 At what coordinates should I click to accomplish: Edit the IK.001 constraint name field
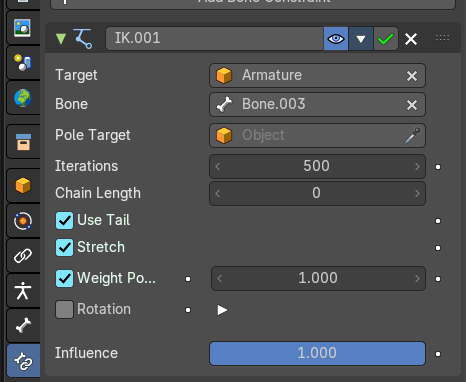click(214, 38)
